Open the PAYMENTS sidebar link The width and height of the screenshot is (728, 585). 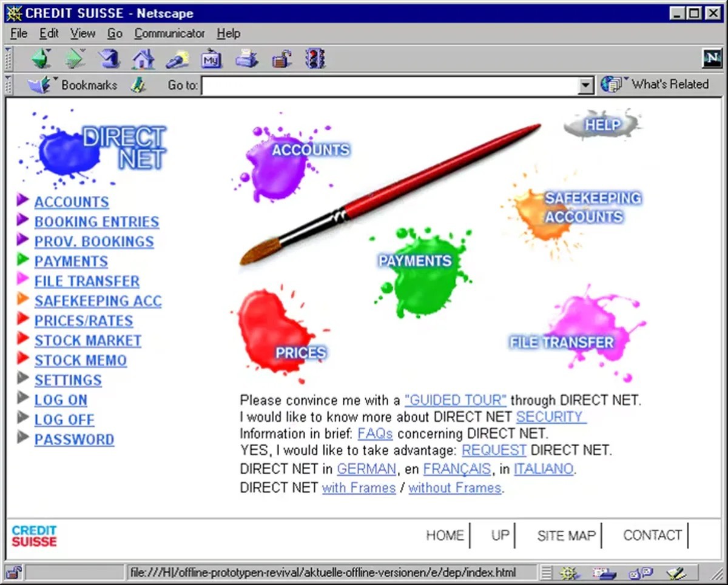coord(71,262)
